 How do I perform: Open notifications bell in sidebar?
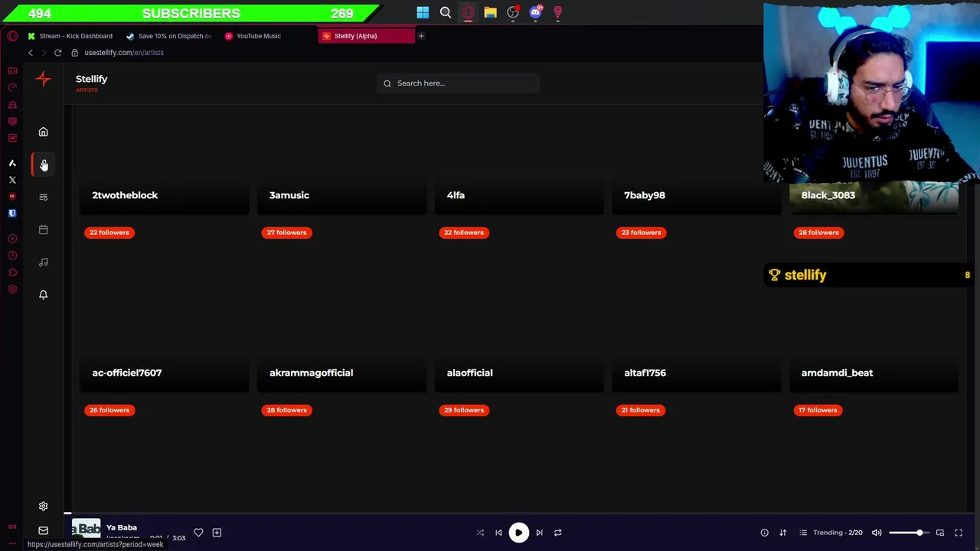[43, 295]
